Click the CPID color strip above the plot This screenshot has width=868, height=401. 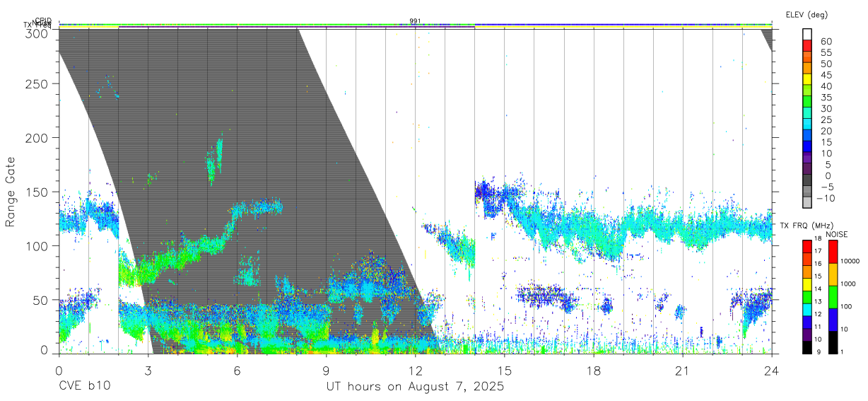(x=415, y=24)
